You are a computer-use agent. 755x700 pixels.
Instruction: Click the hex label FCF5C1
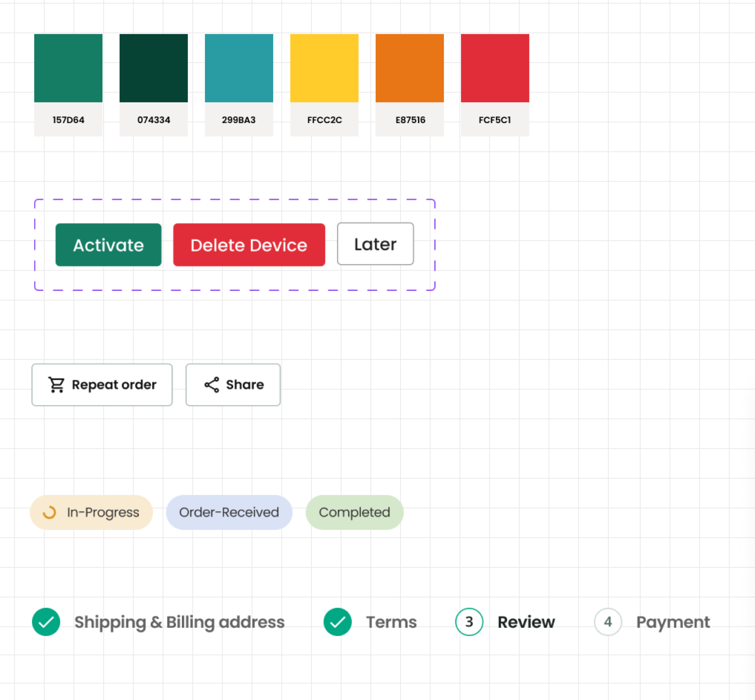[495, 120]
